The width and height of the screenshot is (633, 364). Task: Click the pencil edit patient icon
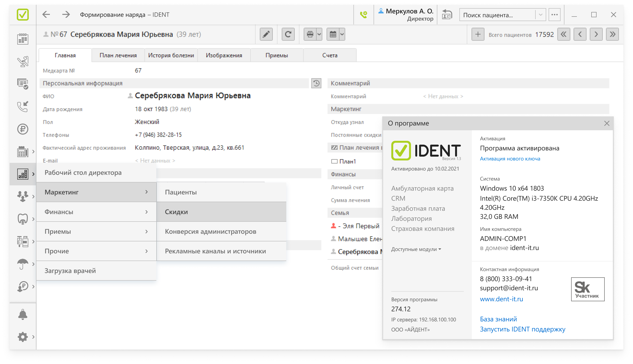click(x=266, y=34)
